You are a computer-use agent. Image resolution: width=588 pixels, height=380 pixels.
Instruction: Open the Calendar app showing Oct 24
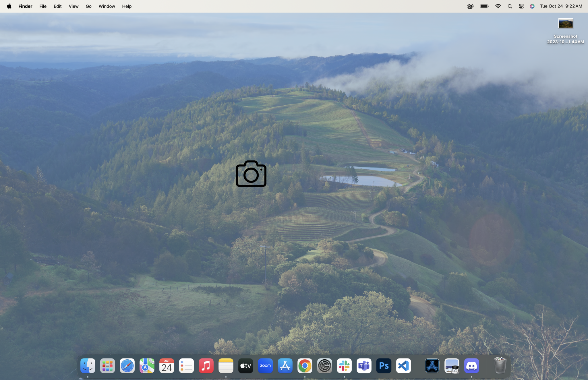tap(167, 366)
